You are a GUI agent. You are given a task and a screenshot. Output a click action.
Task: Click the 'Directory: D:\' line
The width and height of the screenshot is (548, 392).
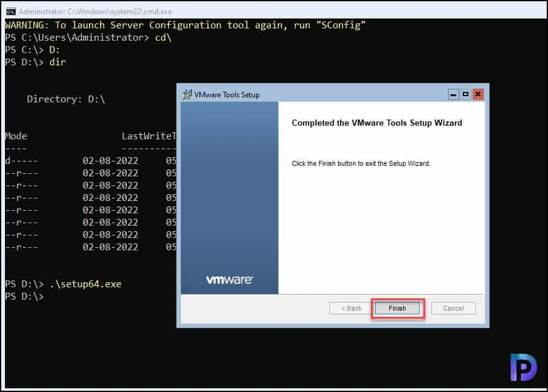pyautogui.click(x=65, y=99)
